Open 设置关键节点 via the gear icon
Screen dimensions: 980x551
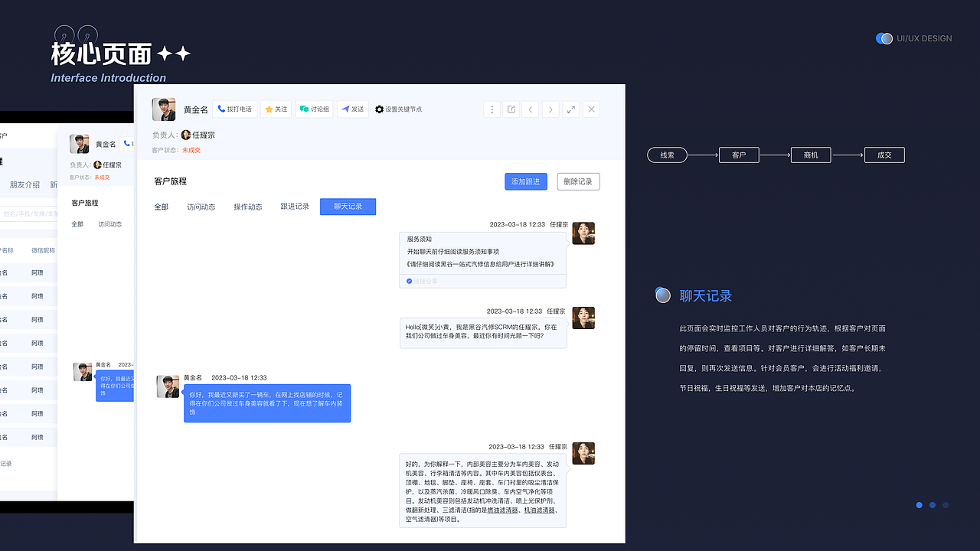[x=379, y=109]
